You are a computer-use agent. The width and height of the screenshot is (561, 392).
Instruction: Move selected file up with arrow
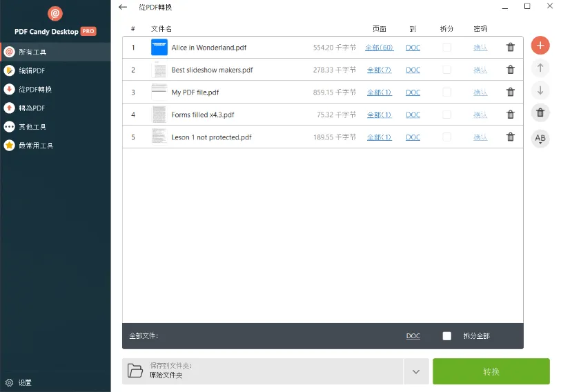tap(540, 68)
